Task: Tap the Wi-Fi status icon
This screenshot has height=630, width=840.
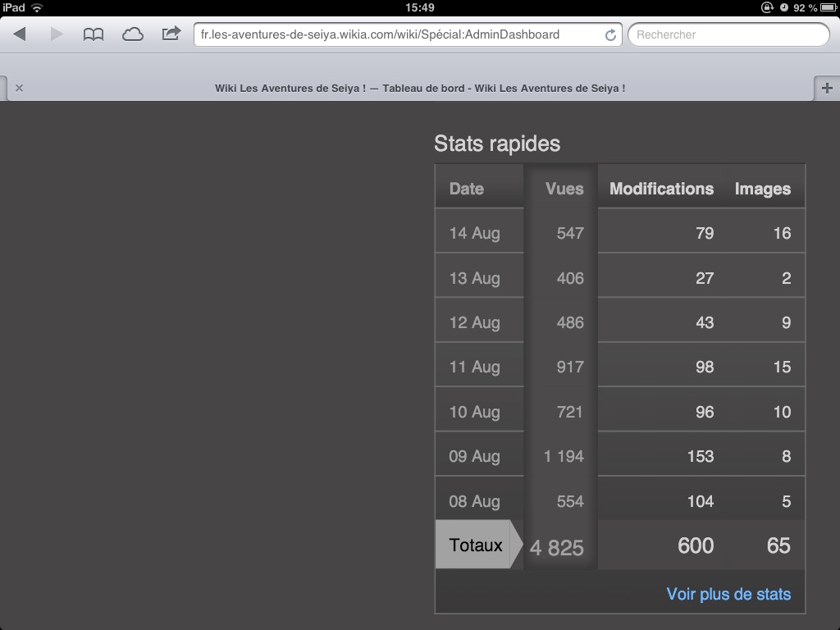Action: click(x=37, y=7)
